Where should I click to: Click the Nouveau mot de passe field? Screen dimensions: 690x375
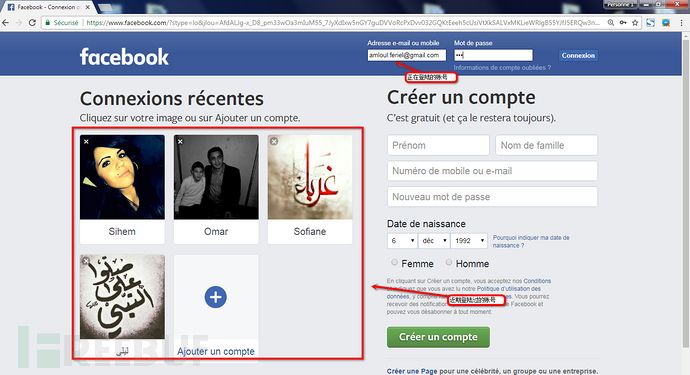coord(492,197)
